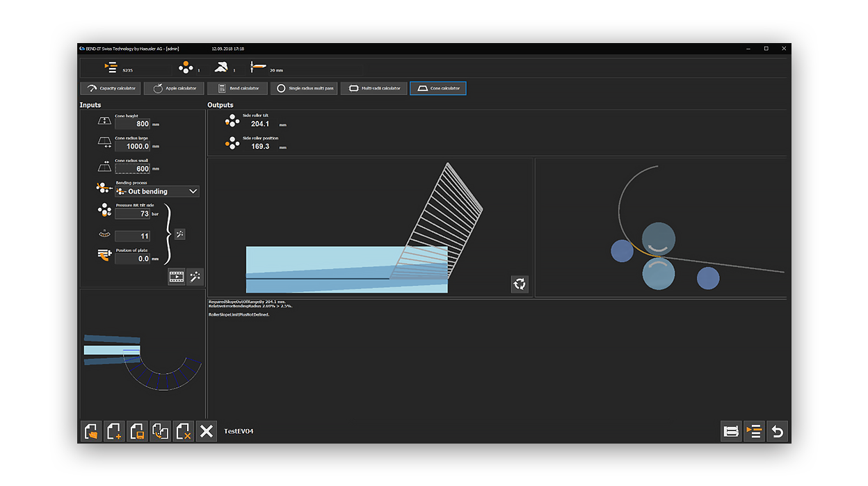Image resolution: width=868 pixels, height=486 pixels.
Task: Click the undo back arrow icon
Action: (777, 431)
